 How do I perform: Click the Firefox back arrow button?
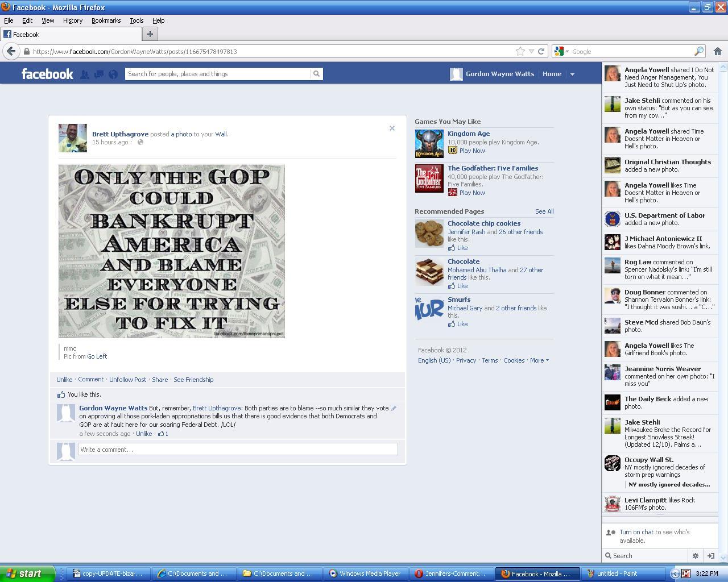pos(11,51)
